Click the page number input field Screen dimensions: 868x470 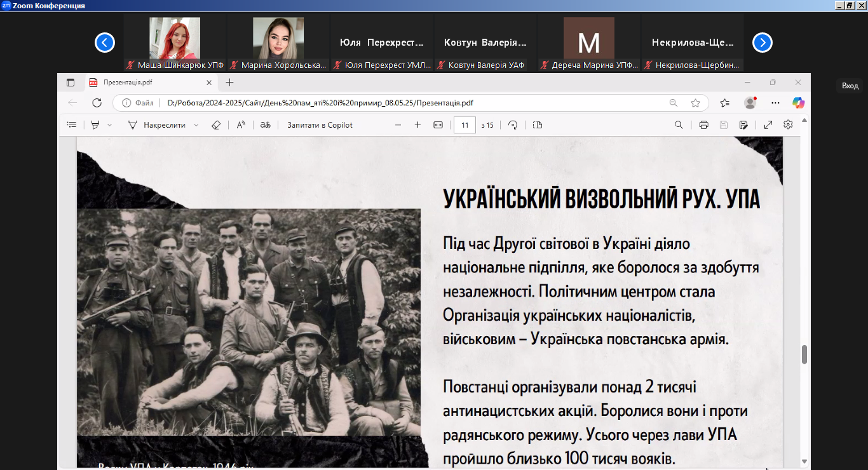pyautogui.click(x=465, y=125)
